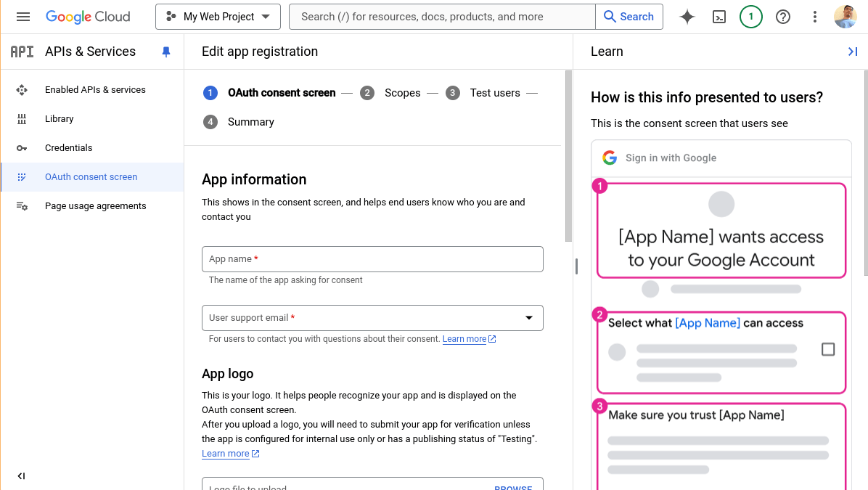Open Learn more link under App logo

[230, 454]
